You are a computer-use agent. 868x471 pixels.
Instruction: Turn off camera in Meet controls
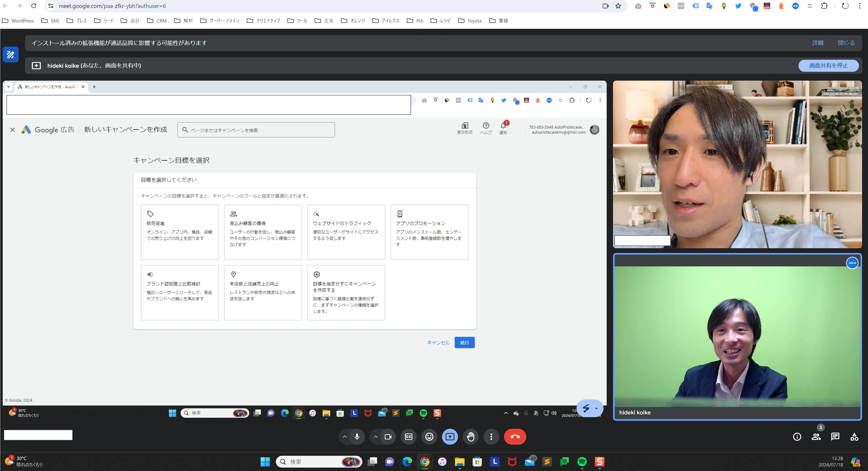point(388,437)
